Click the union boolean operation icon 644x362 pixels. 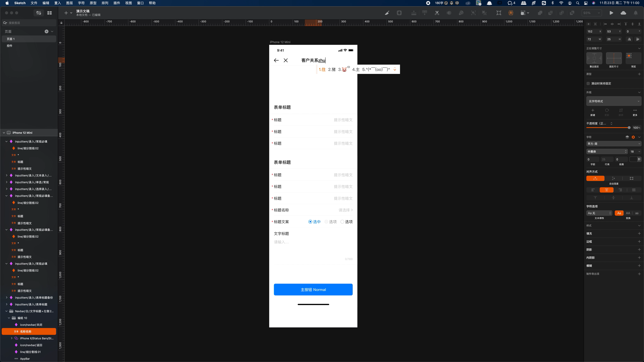[x=540, y=13]
